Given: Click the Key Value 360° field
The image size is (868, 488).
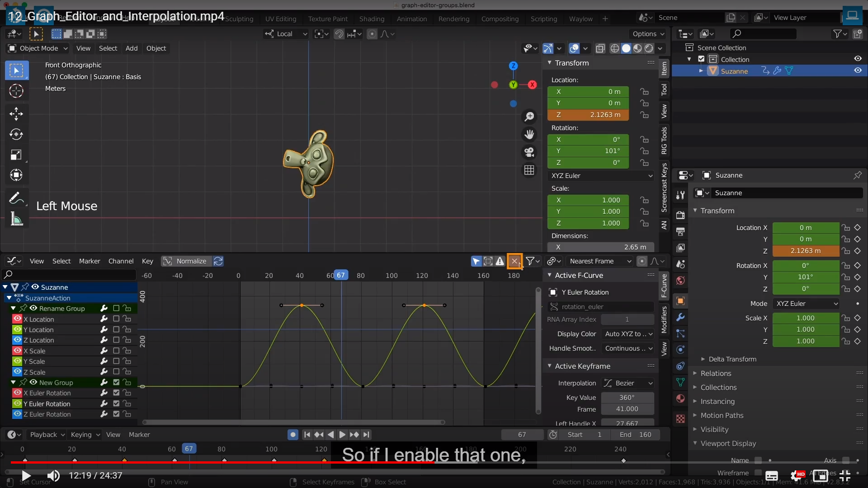Looking at the screenshot, I should coord(627,398).
